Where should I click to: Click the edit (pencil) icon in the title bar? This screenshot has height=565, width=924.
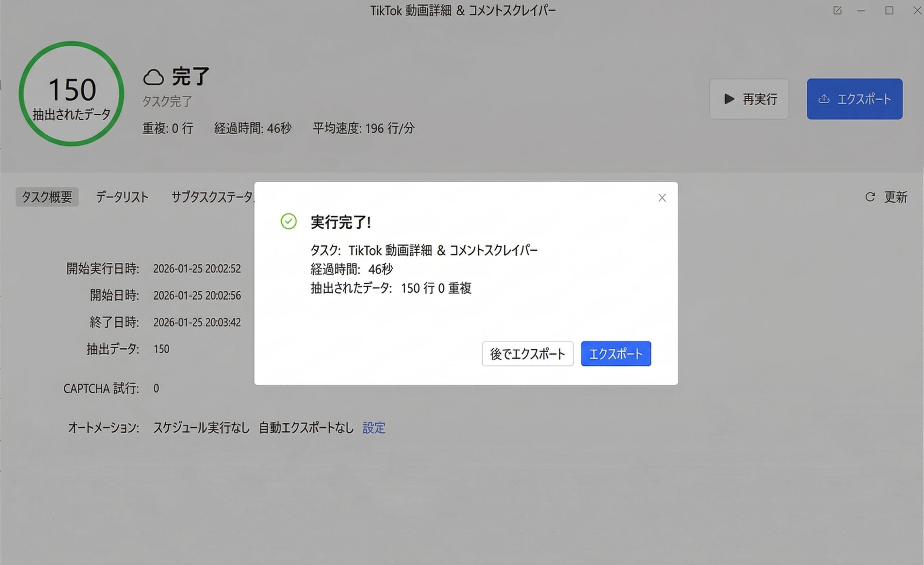pos(838,10)
